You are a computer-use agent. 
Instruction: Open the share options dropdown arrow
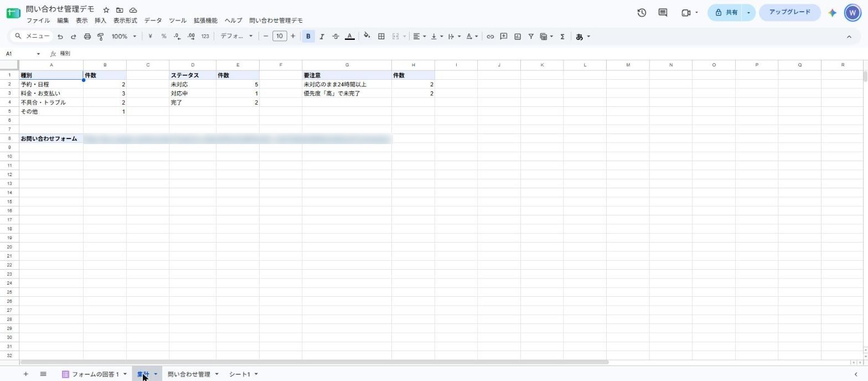(x=749, y=12)
